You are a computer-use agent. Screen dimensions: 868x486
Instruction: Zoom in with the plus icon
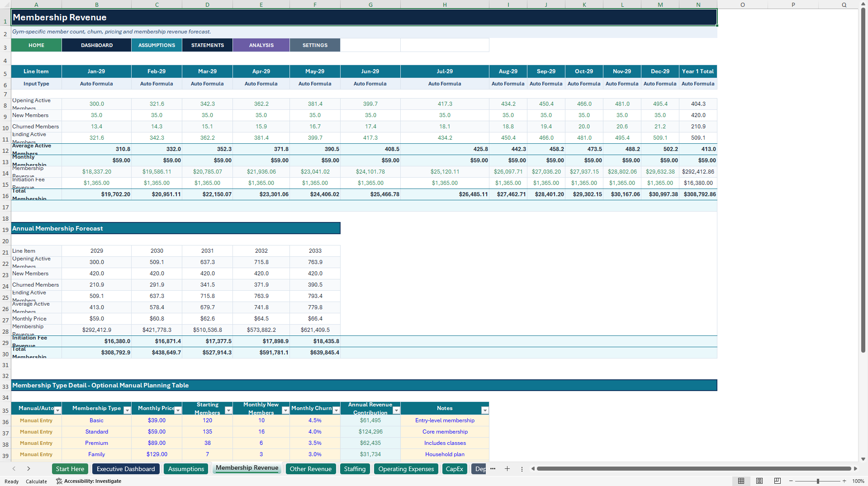pyautogui.click(x=844, y=481)
